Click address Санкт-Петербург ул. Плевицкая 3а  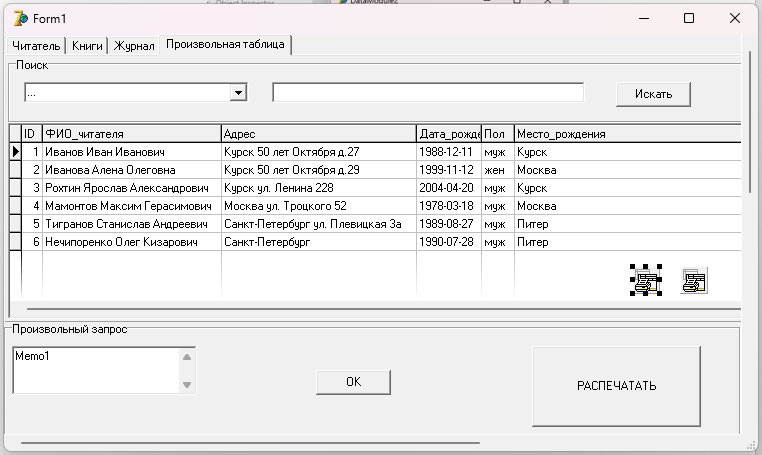tap(319, 224)
